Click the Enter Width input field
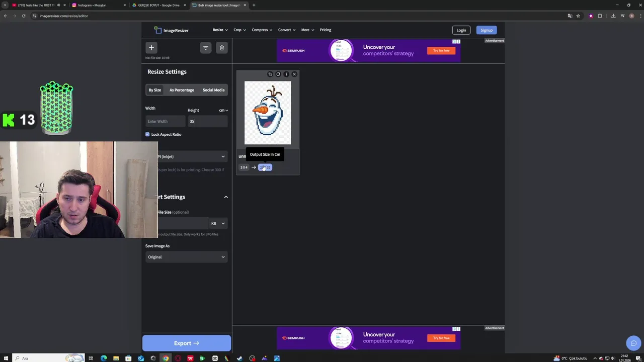This screenshot has width=644, height=362. click(x=165, y=121)
